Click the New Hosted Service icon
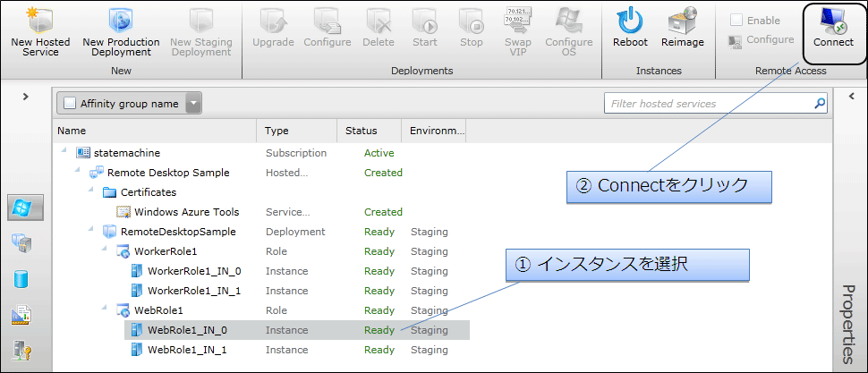 [40, 20]
